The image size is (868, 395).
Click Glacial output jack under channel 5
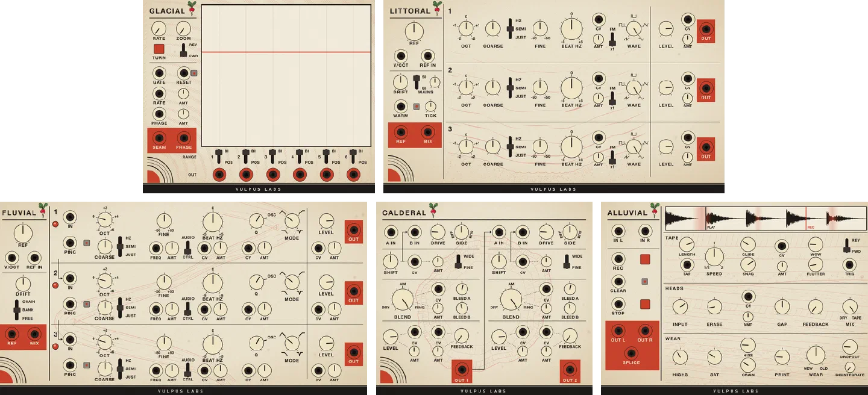click(326, 175)
